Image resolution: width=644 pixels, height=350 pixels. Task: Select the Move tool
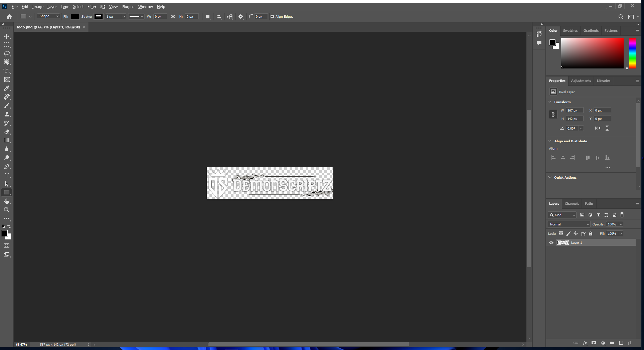pos(7,36)
